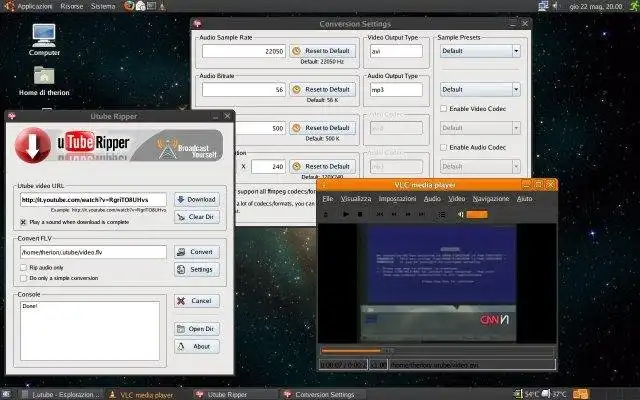Enable Video Codec checkbox in Conversion Settings
Image resolution: width=640 pixels, height=400 pixels.
click(443, 109)
